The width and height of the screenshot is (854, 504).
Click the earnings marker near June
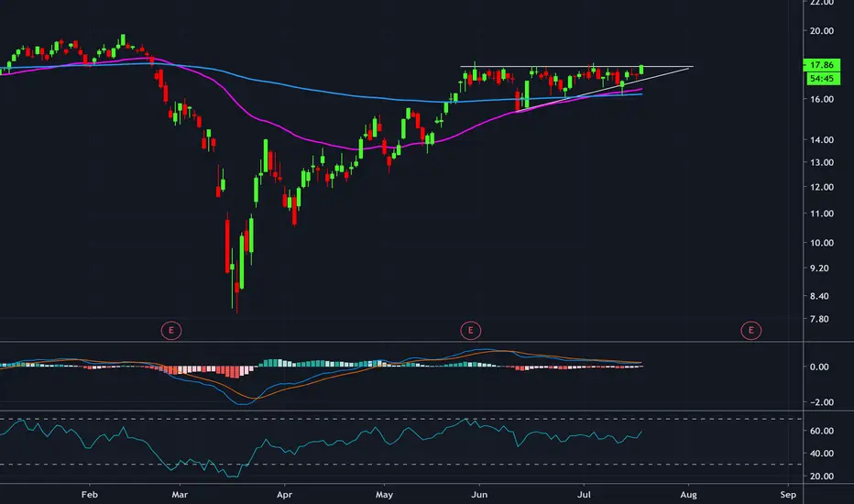click(471, 330)
